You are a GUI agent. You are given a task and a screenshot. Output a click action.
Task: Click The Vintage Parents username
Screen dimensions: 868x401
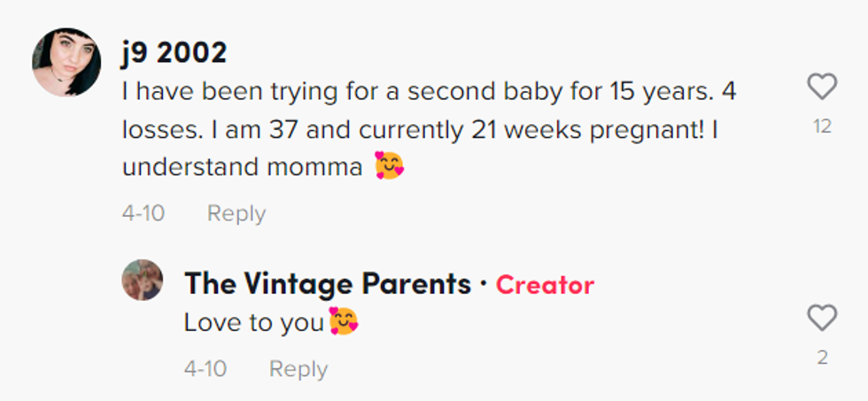327,284
